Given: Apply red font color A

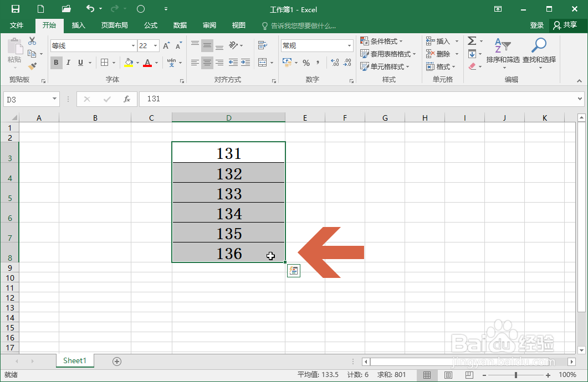Looking at the screenshot, I should (x=147, y=63).
